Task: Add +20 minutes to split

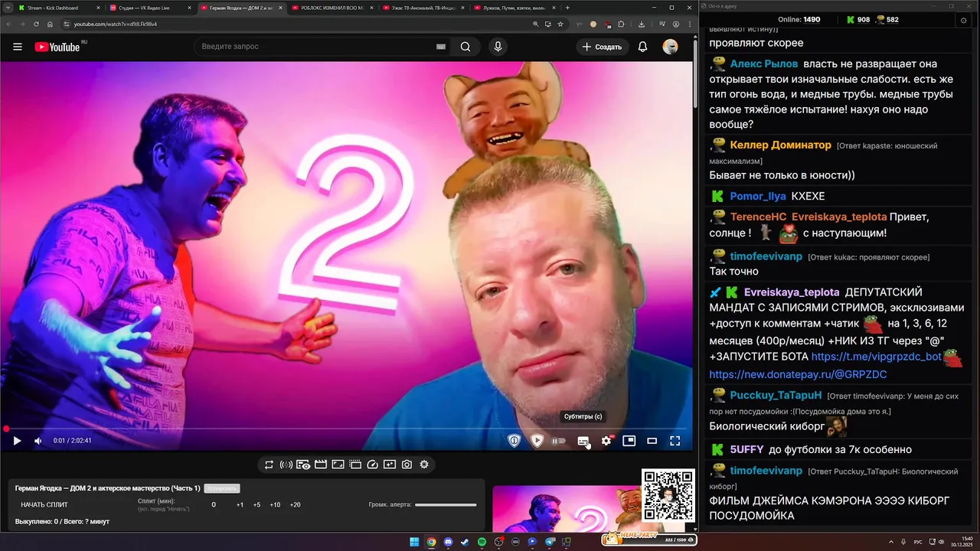Action: click(296, 504)
